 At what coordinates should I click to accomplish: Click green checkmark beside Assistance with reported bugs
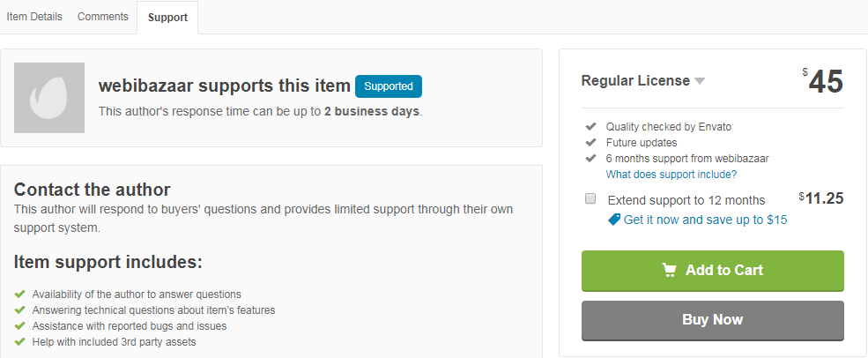pos(20,326)
